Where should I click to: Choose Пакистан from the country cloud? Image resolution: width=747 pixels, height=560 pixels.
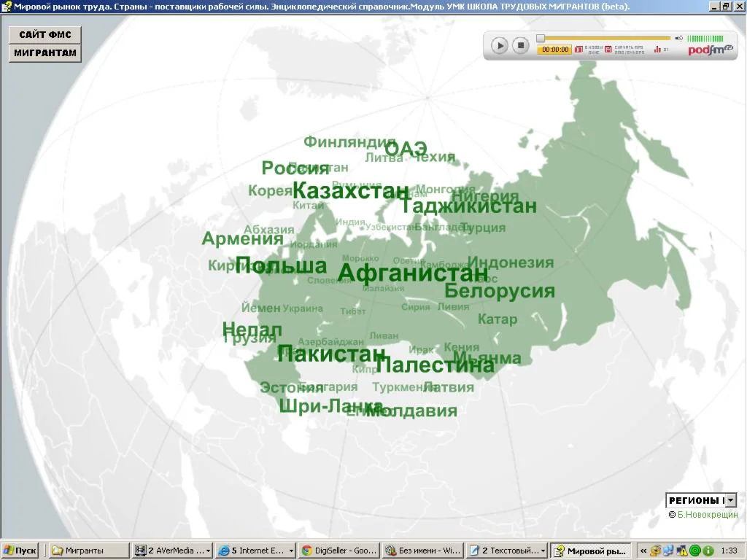point(332,354)
